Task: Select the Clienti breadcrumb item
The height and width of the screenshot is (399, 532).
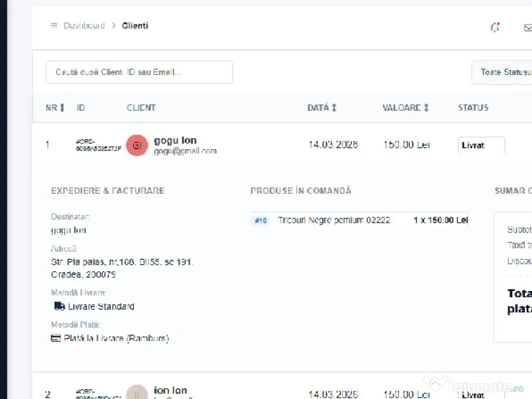Action: pos(135,25)
